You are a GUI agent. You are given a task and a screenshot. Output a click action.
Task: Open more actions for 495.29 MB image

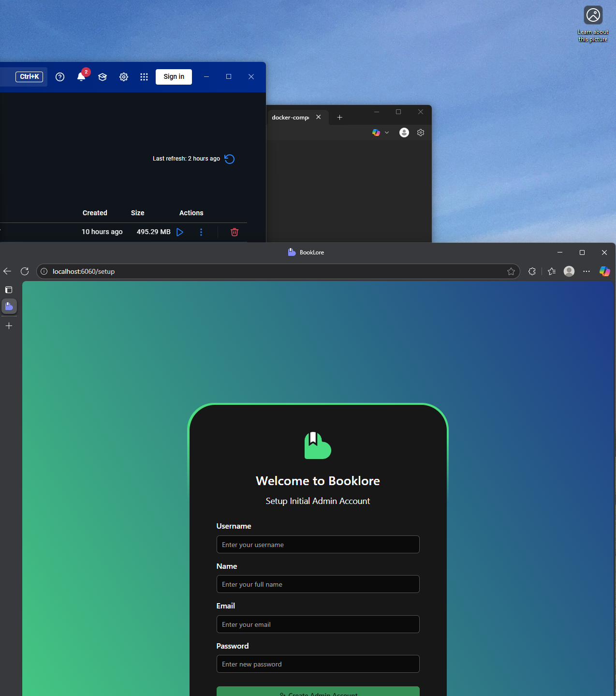[x=201, y=232]
